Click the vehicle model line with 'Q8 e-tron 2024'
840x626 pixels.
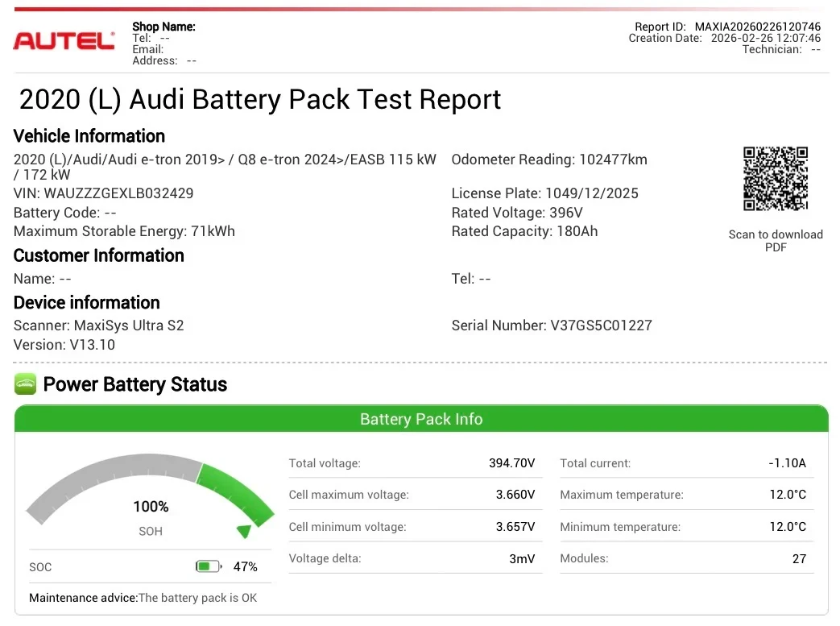coord(225,167)
